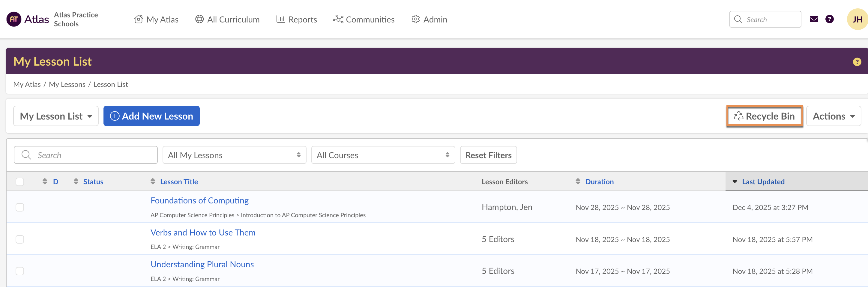
Task: Click the lesson list Search field
Action: tap(85, 155)
